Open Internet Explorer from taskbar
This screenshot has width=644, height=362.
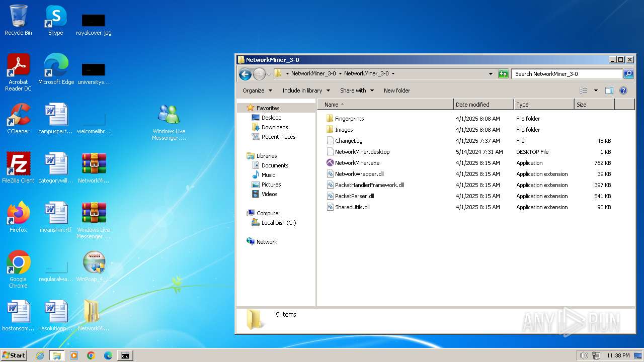(x=40, y=355)
